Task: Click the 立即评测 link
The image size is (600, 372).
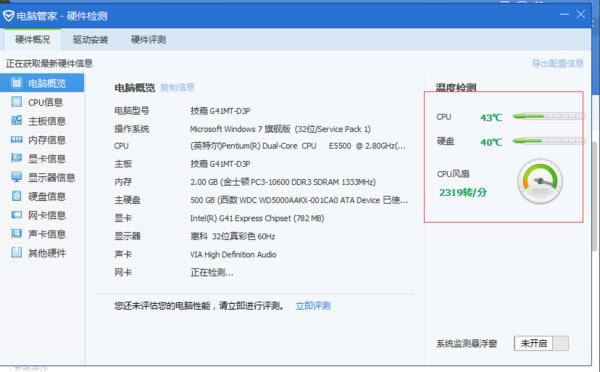Action: [x=313, y=306]
